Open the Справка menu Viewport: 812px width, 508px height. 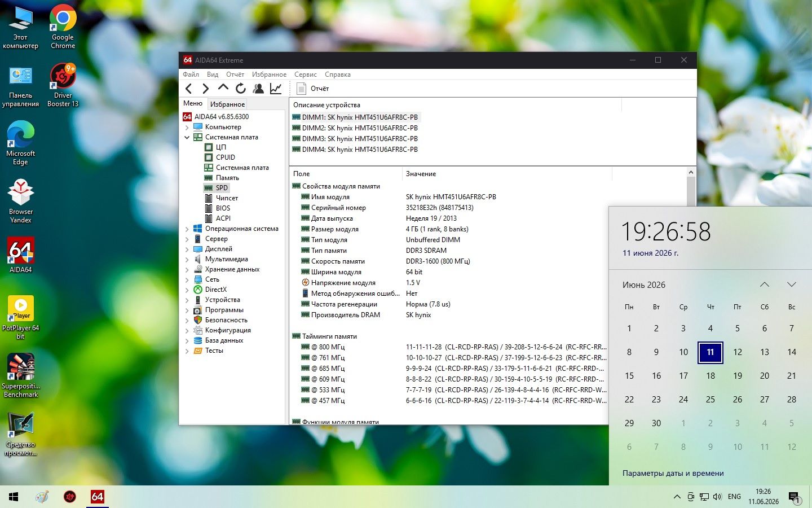(338, 75)
